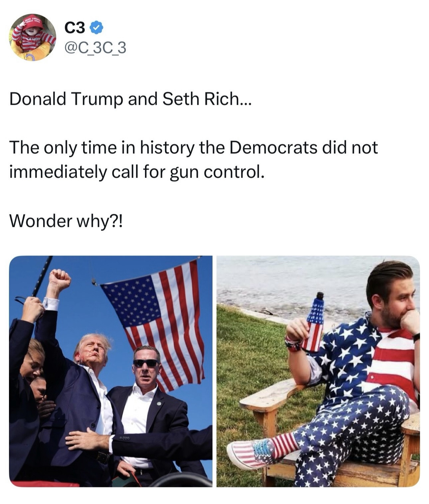Click the "did not immediately call for gun control" text
429x504 pixels.
click(x=194, y=160)
